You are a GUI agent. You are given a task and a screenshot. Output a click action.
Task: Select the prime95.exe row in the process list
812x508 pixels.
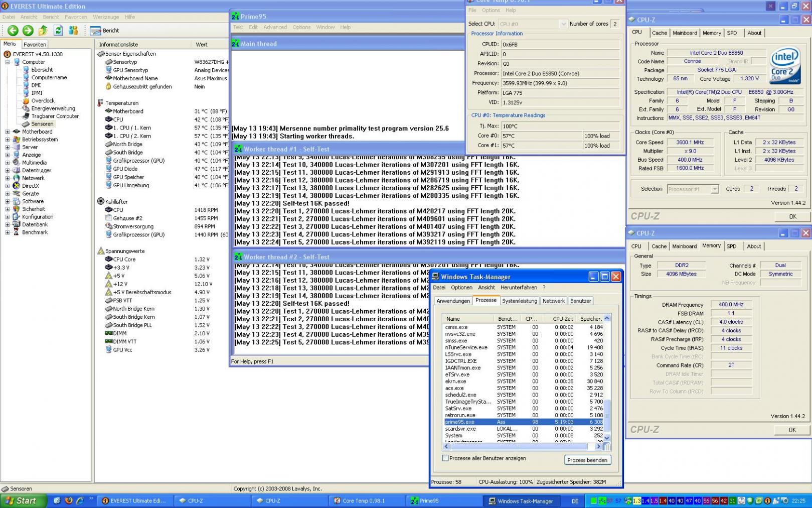tap(524, 422)
